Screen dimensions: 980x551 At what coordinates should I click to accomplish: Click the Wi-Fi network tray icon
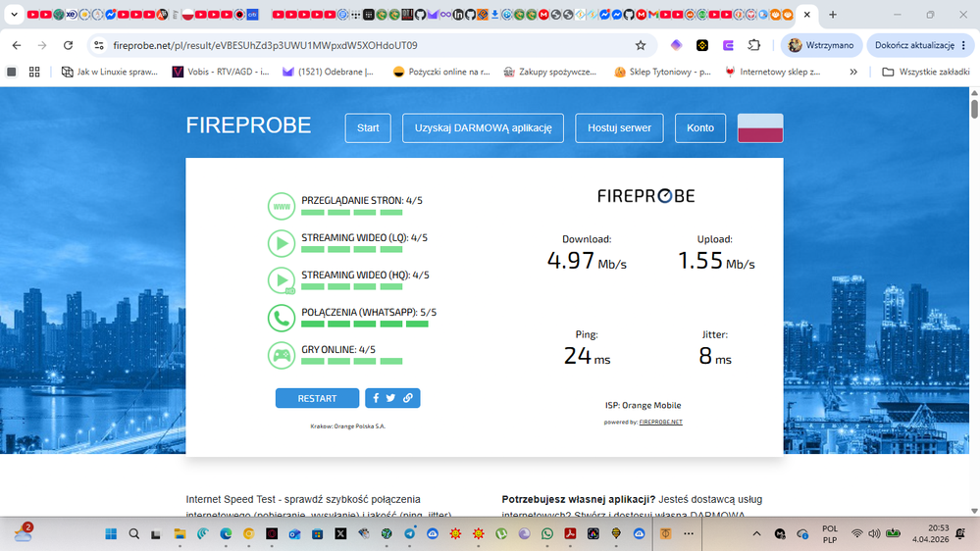tap(856, 533)
